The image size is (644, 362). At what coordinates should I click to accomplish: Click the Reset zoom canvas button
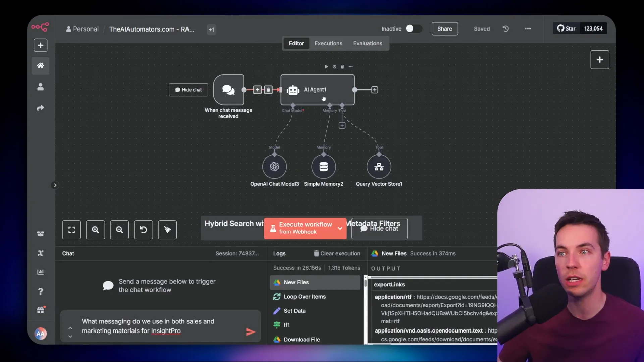tap(143, 230)
